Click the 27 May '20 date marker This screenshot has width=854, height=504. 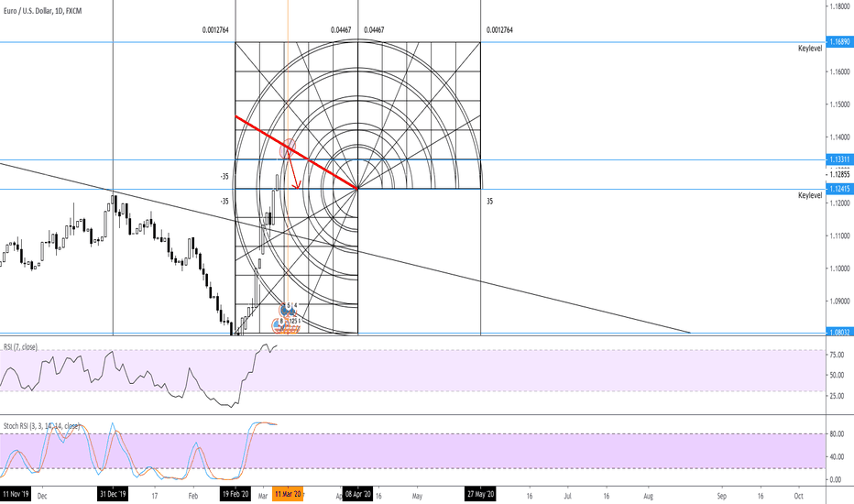tap(480, 494)
